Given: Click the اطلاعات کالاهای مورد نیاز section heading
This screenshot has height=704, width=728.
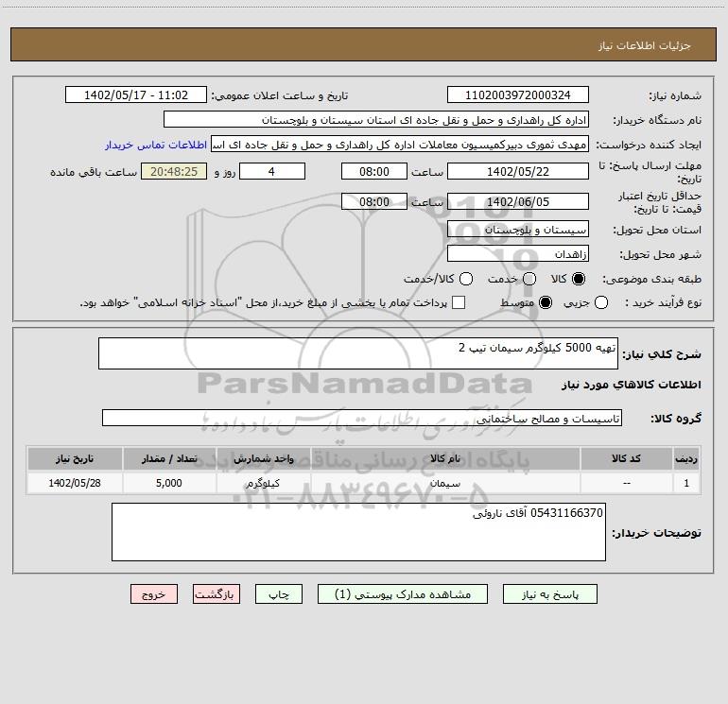Looking at the screenshot, I should [x=631, y=385].
